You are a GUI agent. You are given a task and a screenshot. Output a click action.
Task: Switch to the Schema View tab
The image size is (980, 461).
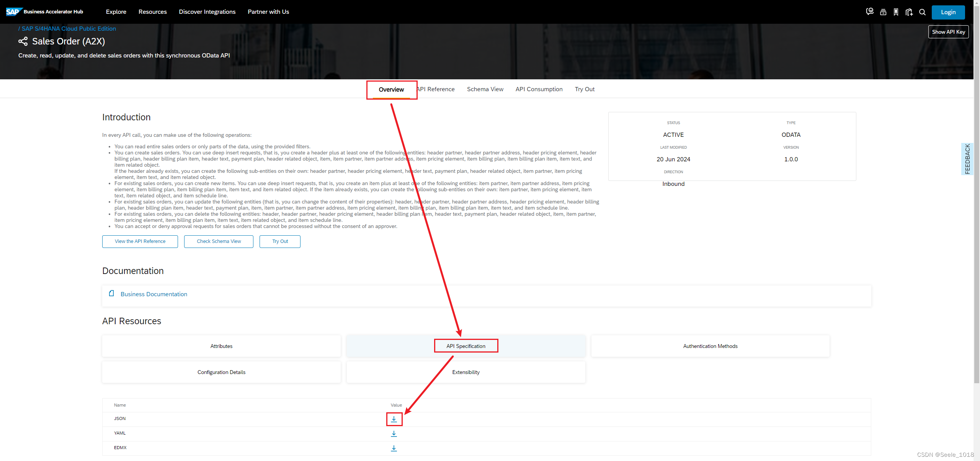(x=485, y=89)
